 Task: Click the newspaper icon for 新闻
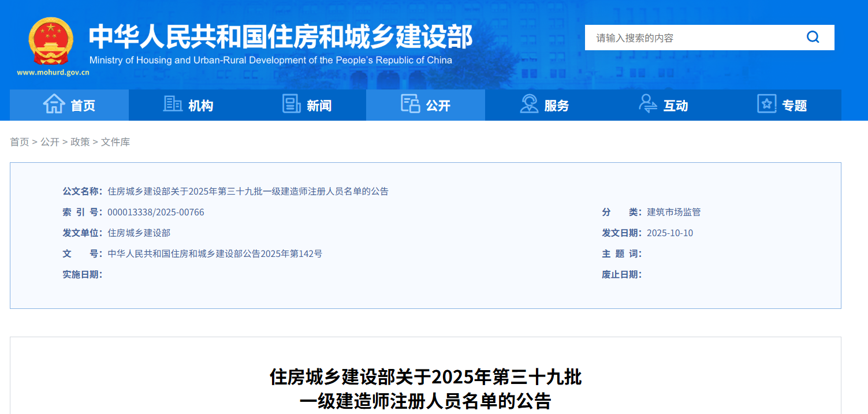[x=291, y=104]
